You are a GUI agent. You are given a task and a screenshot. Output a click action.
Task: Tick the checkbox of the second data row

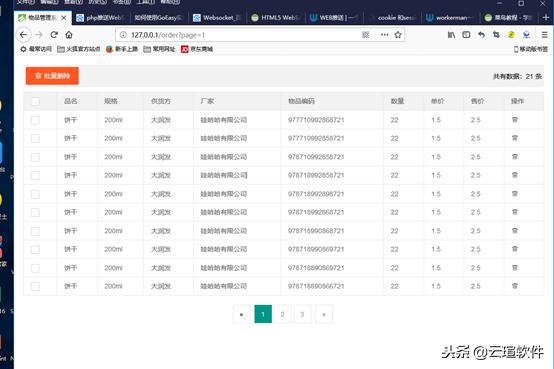[x=35, y=139]
